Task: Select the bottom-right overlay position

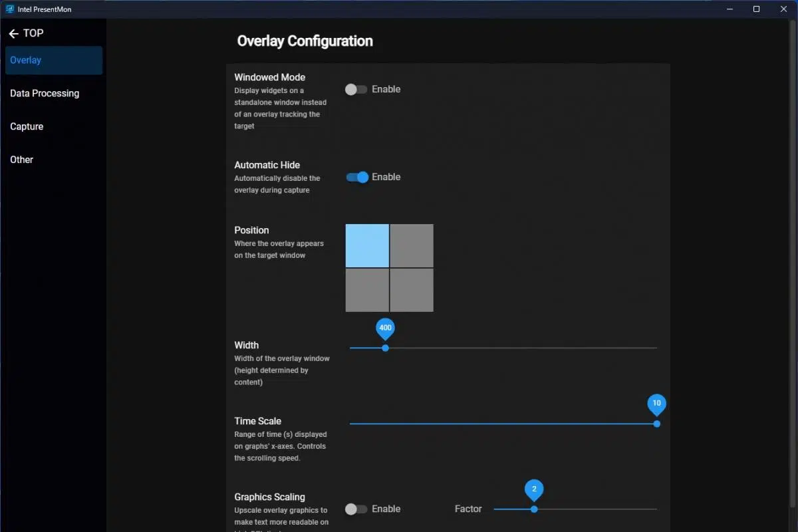Action: click(x=412, y=290)
